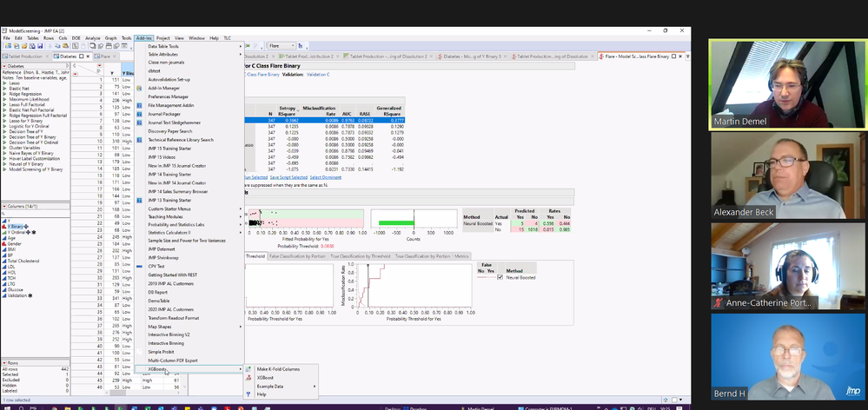The height and width of the screenshot is (410, 868).
Task: Click the Simple Probit menu item
Action: (161, 352)
